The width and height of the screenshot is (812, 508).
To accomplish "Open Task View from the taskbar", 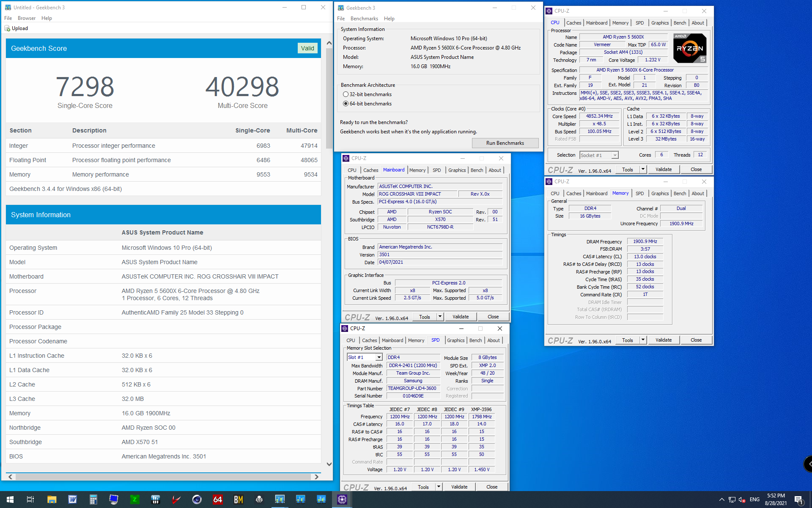I will [x=30, y=500].
